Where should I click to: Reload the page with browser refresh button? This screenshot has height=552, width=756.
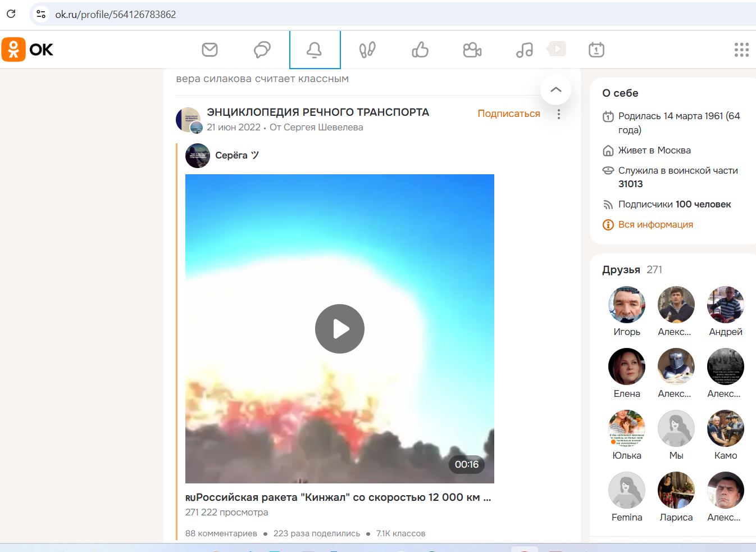click(x=11, y=14)
